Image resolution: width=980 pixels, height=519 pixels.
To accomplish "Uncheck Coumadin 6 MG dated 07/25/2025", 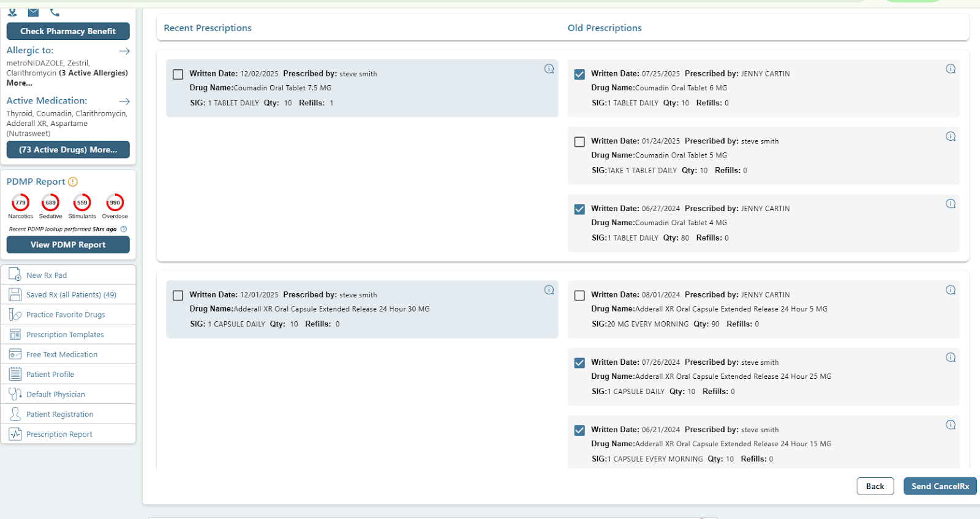I will click(x=579, y=75).
